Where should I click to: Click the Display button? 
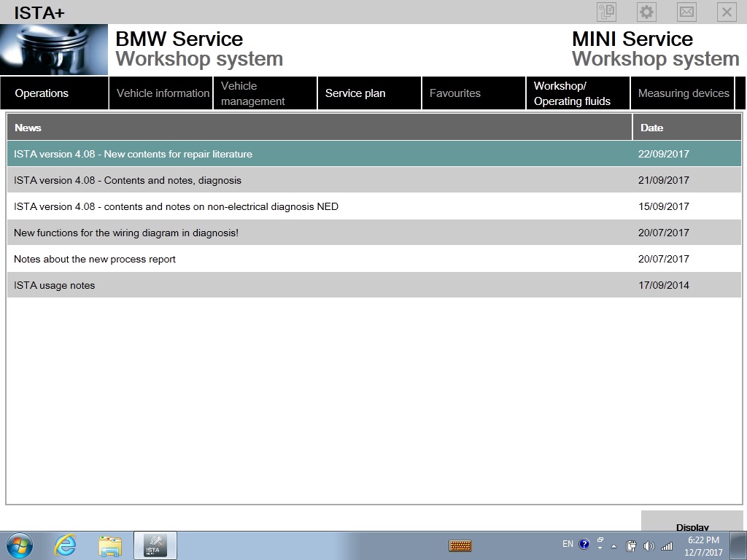coord(692,522)
